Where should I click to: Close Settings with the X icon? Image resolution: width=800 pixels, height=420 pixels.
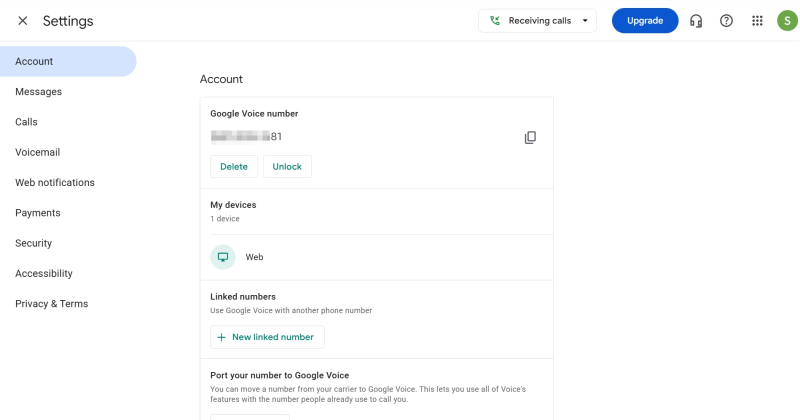(x=23, y=21)
